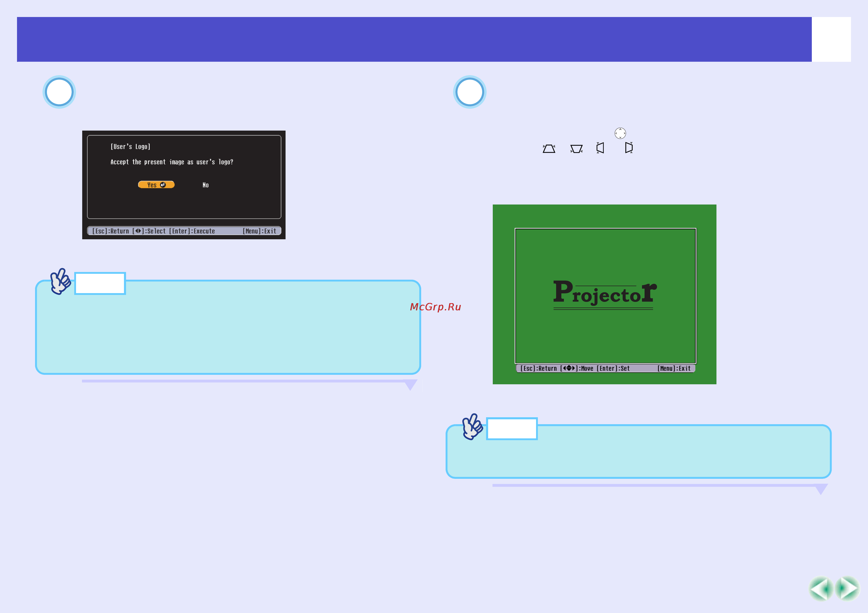This screenshot has height=613, width=868.
Task: Click "Accept the present image as user's logo?" text
Action: tap(172, 162)
